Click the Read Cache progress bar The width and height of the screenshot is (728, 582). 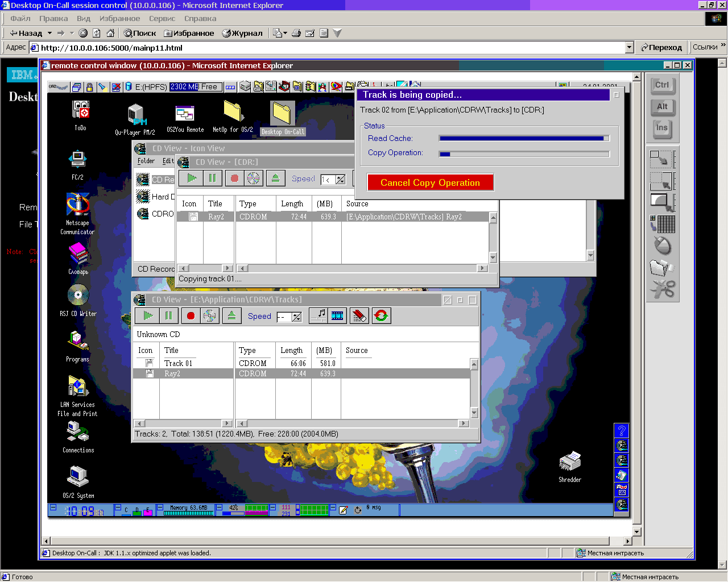click(524, 138)
